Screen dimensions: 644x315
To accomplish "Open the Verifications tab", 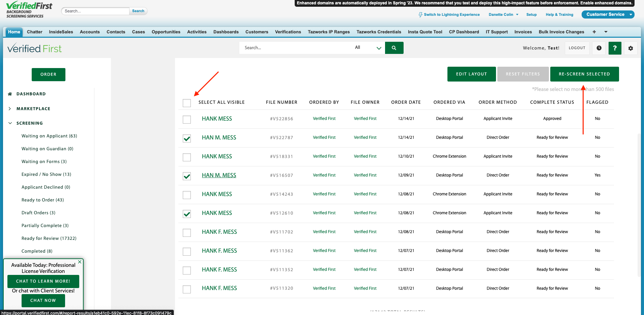I will (x=288, y=32).
